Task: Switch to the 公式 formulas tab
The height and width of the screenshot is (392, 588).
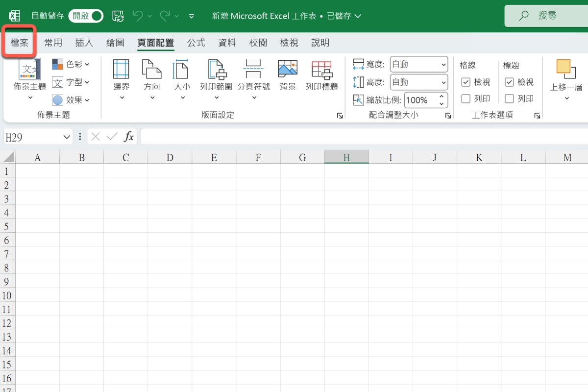Action: [x=196, y=43]
